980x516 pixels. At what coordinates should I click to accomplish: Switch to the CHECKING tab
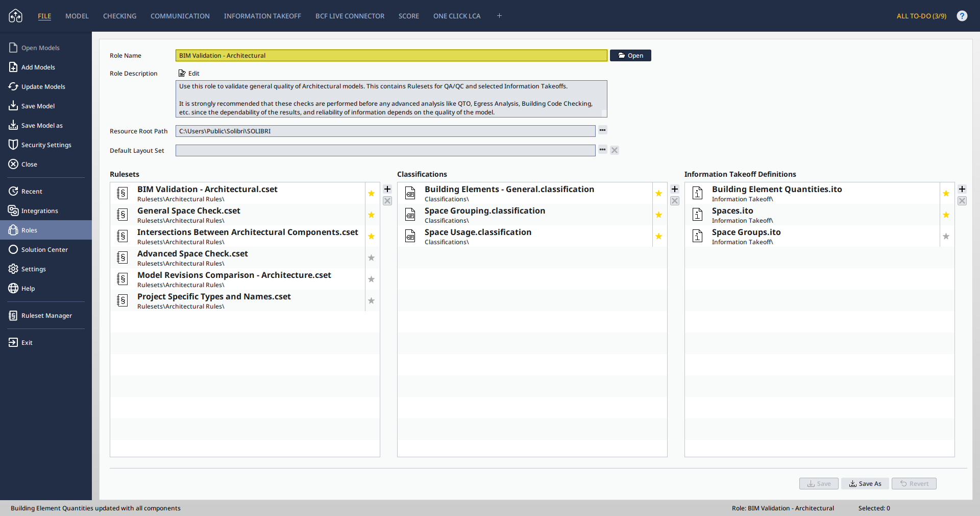coord(120,16)
